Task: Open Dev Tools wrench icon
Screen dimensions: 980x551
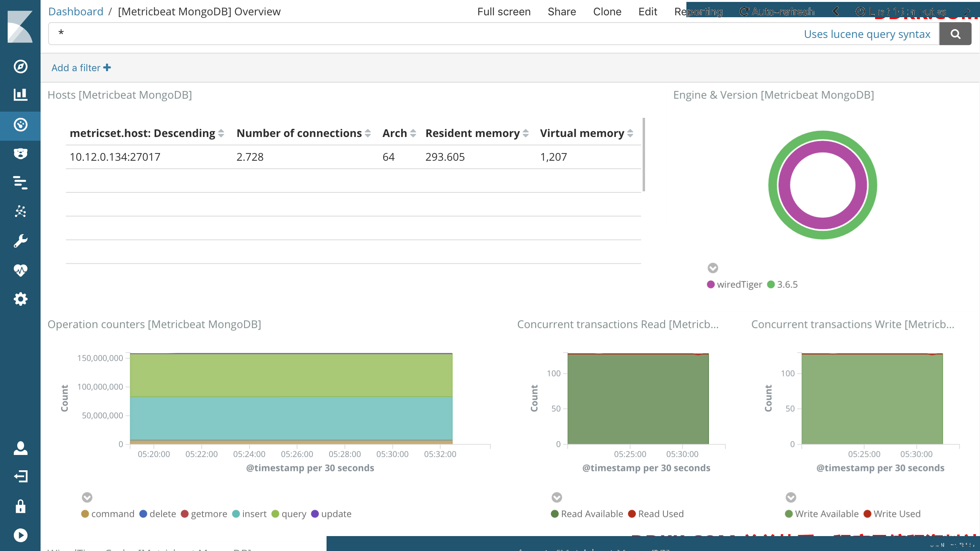Action: click(20, 241)
